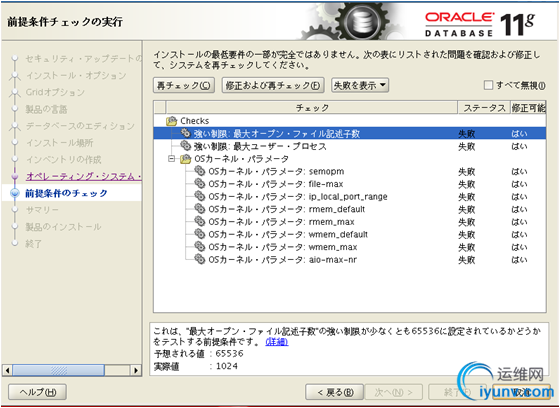The width and height of the screenshot is (560, 408).
Task: Open the オペレーティング・システム step link
Action: pos(84,176)
